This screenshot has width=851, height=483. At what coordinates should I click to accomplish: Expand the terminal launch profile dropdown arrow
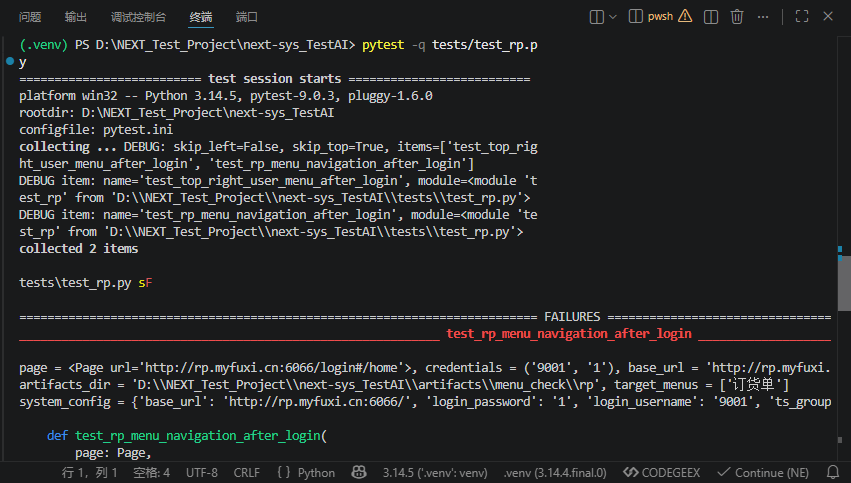click(x=613, y=17)
